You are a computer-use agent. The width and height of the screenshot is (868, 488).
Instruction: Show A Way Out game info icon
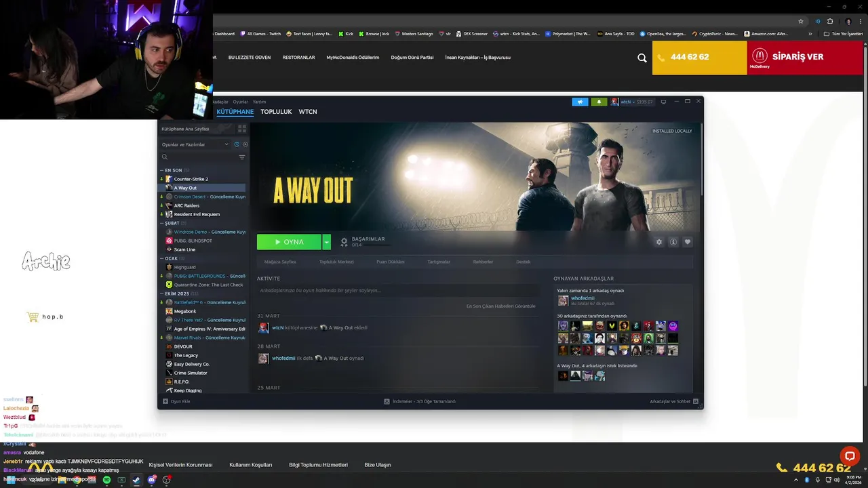pos(673,242)
